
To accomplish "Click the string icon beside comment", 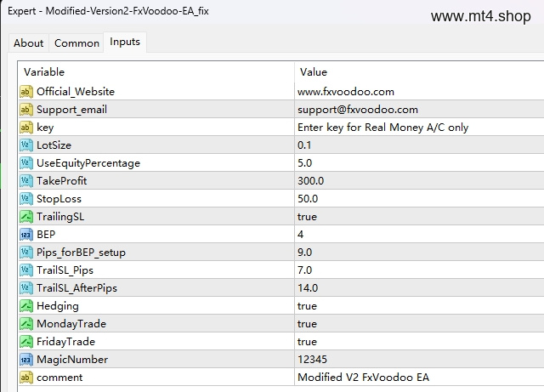I will tap(26, 378).
